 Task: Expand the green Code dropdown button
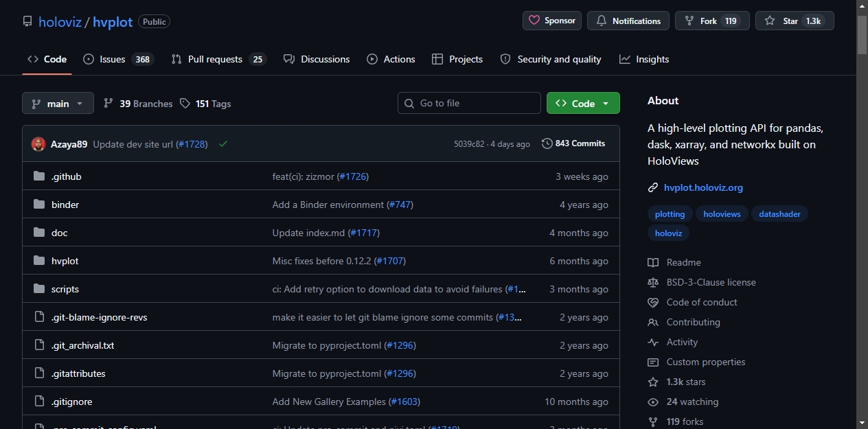point(583,103)
